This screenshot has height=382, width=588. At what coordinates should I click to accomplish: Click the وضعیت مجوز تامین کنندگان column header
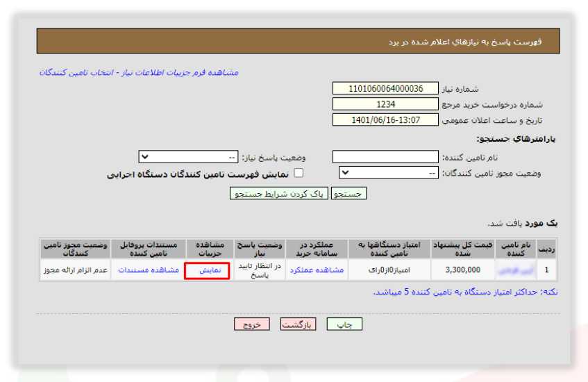coord(76,249)
